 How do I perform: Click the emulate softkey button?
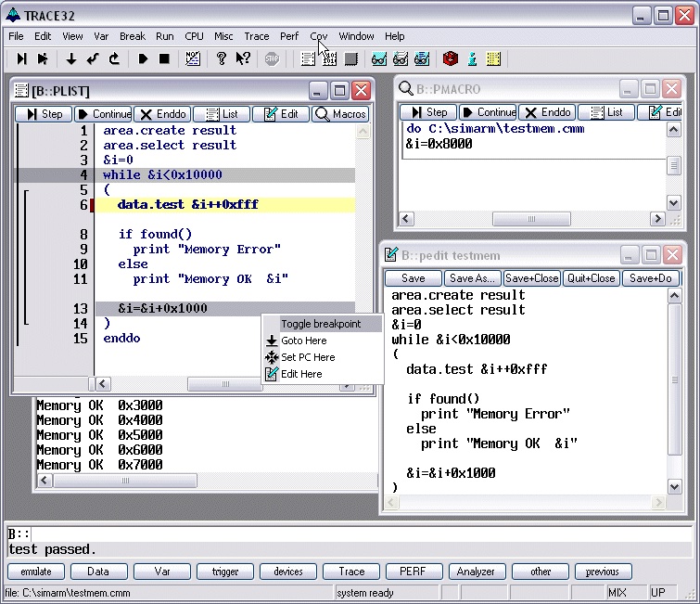tap(36, 572)
